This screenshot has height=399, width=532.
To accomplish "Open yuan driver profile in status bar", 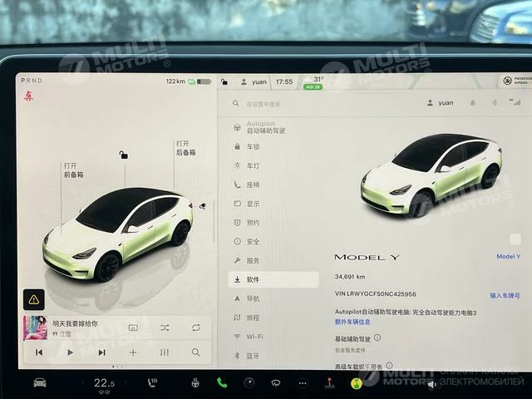I will (x=254, y=81).
